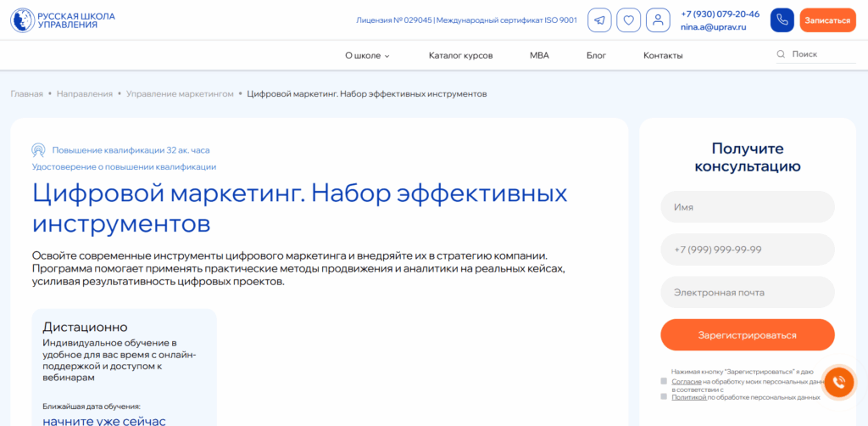This screenshot has height=426, width=868.
Task: Check the Согласие consent checkbox
Action: coord(664,381)
